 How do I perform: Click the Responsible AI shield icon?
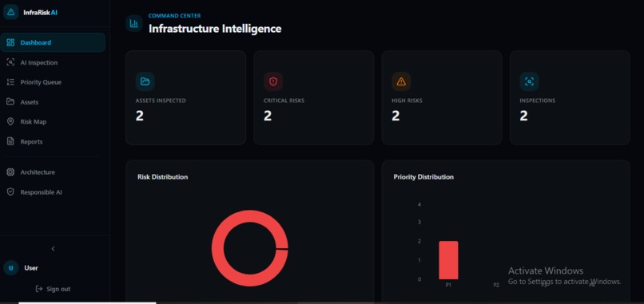point(10,192)
